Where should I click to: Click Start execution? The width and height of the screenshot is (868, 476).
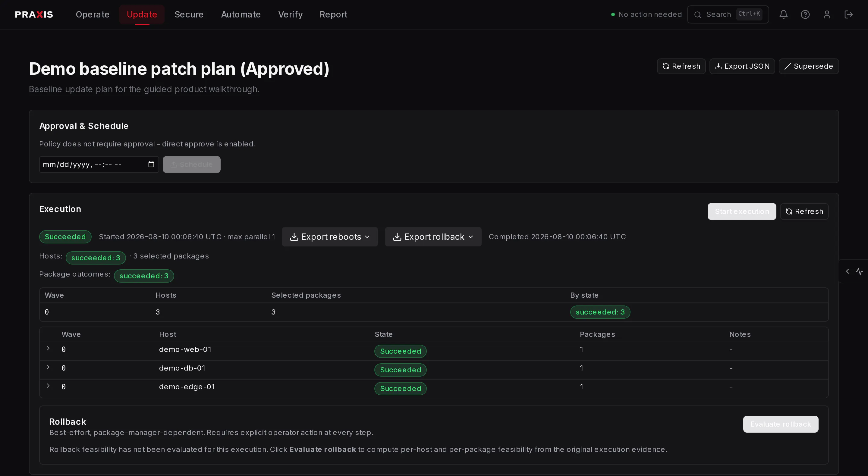pos(742,211)
